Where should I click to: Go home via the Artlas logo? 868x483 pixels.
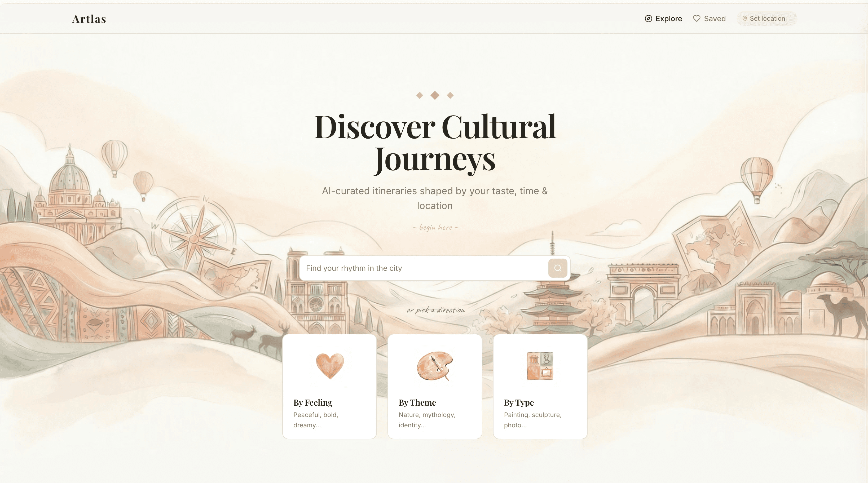[x=89, y=19]
